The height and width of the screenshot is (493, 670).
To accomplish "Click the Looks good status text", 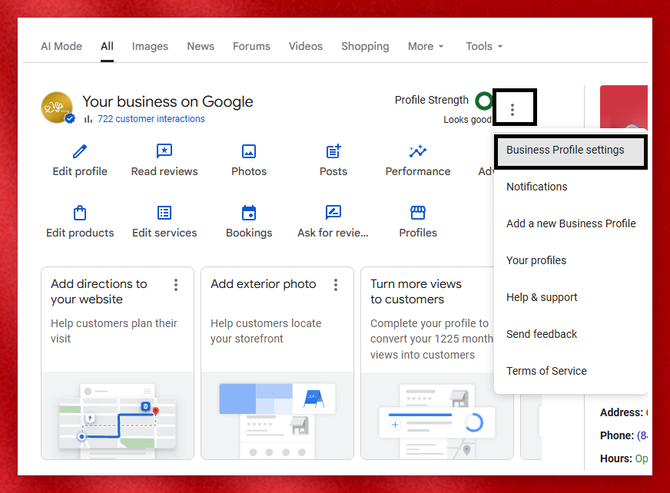I will point(467,120).
